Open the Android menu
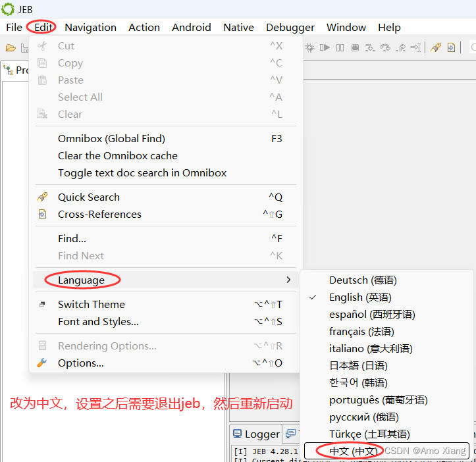This screenshot has height=462, width=476. 191,28
